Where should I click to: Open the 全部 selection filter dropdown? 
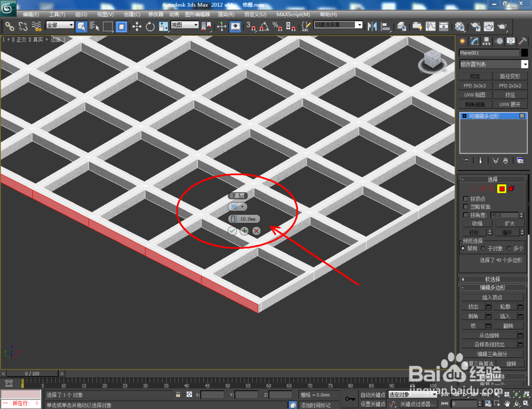60,25
